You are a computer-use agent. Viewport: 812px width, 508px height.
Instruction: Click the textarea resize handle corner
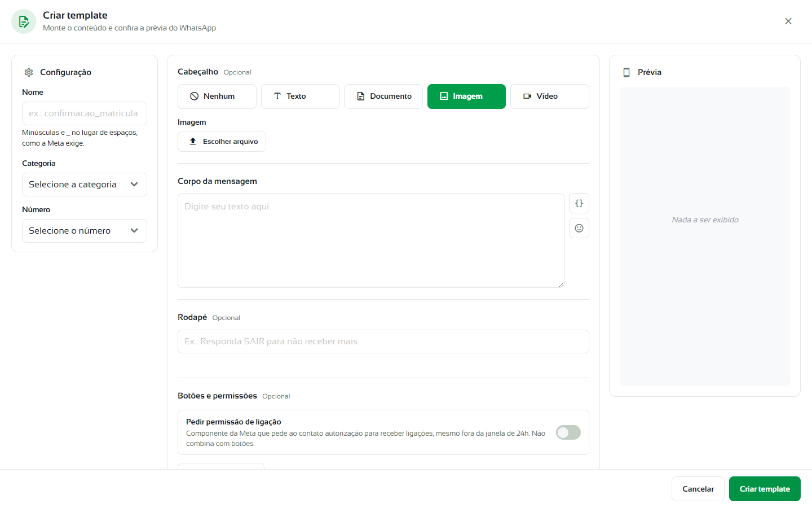(561, 284)
